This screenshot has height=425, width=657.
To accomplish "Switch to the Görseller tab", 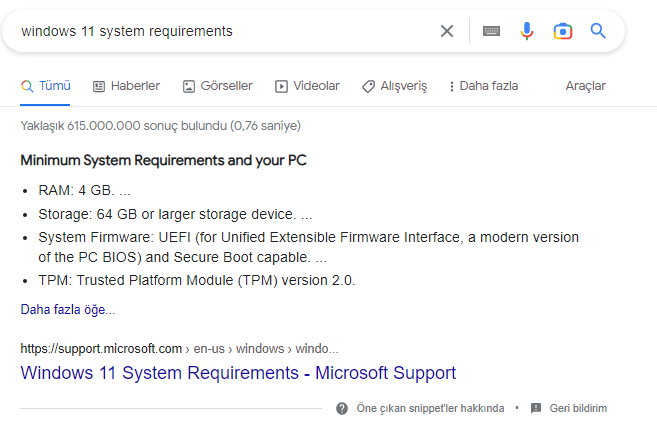I will 217,86.
